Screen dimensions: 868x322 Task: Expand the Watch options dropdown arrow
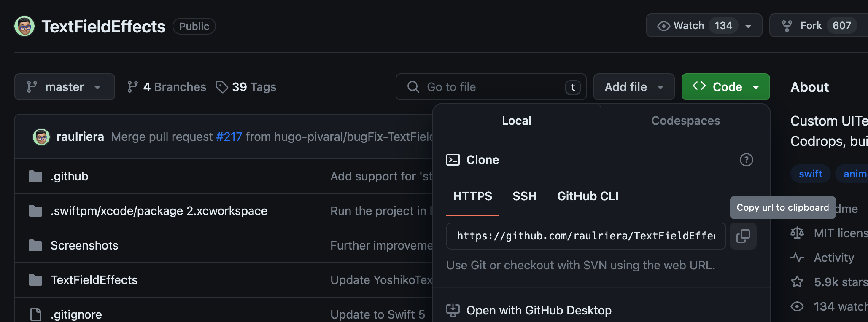click(x=748, y=26)
